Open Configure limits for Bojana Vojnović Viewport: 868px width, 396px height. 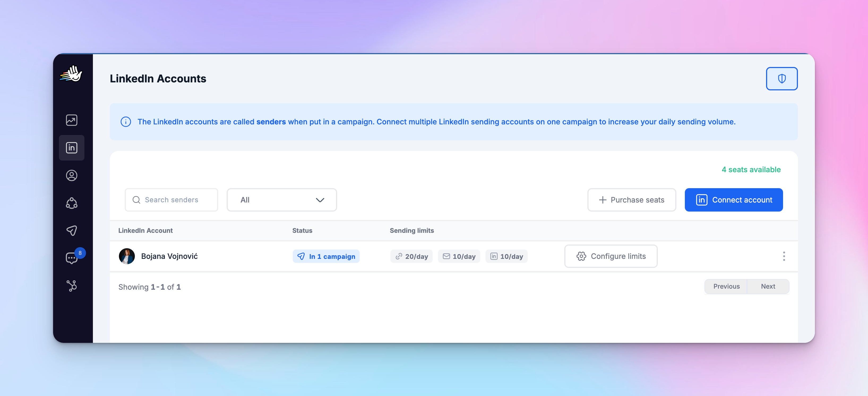click(x=611, y=256)
